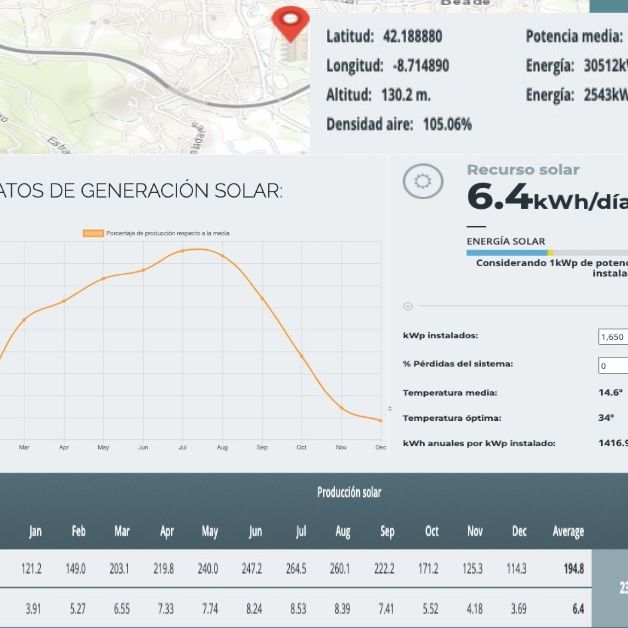Click the daily value 3.91 for January
Viewport: 628px width, 628px height.
pos(33,609)
